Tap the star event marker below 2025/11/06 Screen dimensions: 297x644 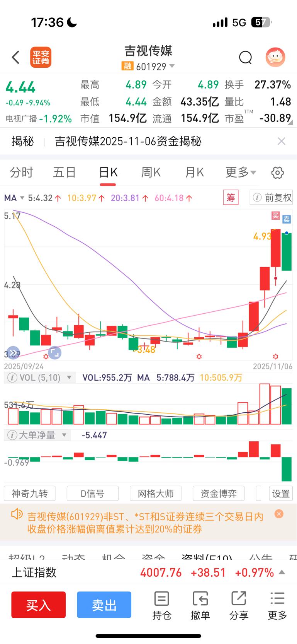pos(275,356)
